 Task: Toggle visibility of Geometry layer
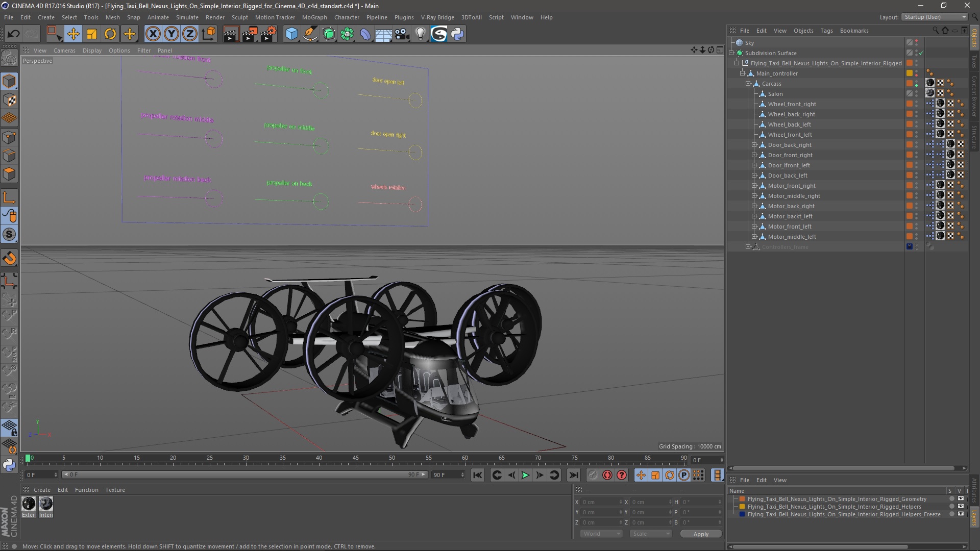pos(961,499)
